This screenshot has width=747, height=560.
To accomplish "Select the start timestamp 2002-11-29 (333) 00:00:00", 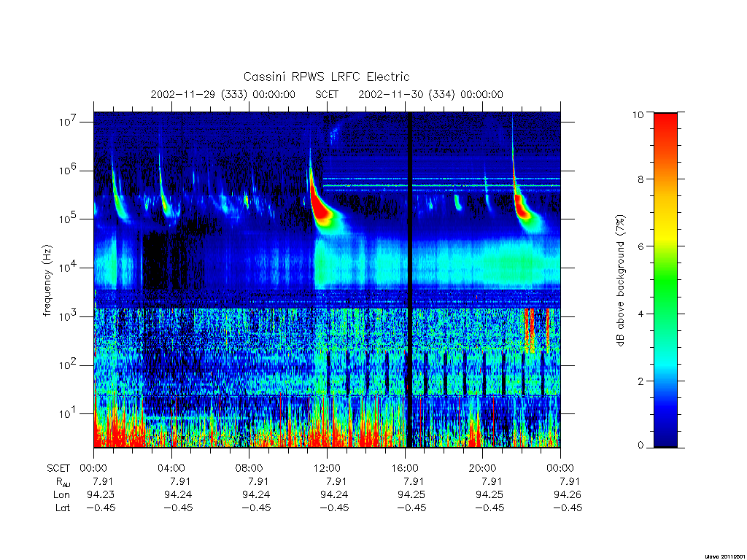I will (223, 94).
